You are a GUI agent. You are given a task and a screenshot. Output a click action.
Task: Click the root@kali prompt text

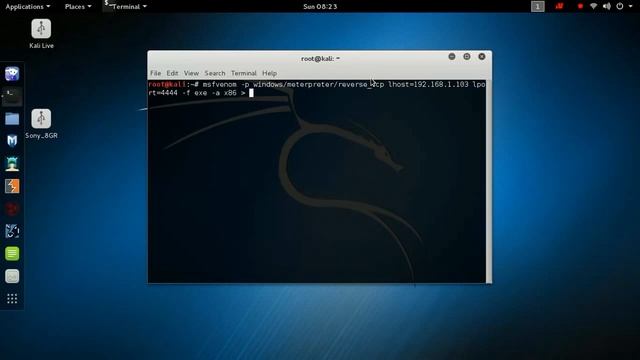[167, 84]
